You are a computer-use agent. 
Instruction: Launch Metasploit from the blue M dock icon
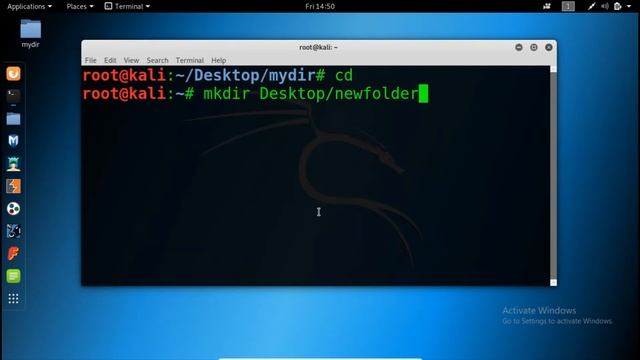click(13, 141)
